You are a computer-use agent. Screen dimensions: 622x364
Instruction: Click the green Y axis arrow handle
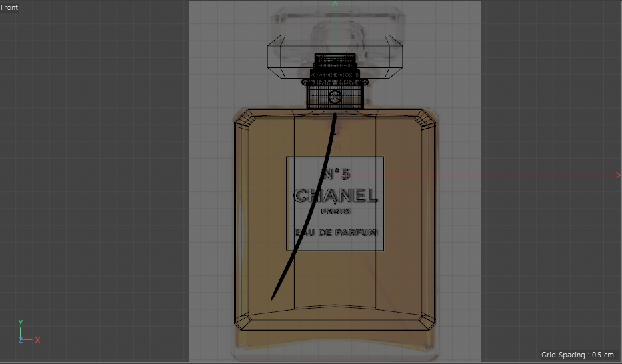(335, 4)
